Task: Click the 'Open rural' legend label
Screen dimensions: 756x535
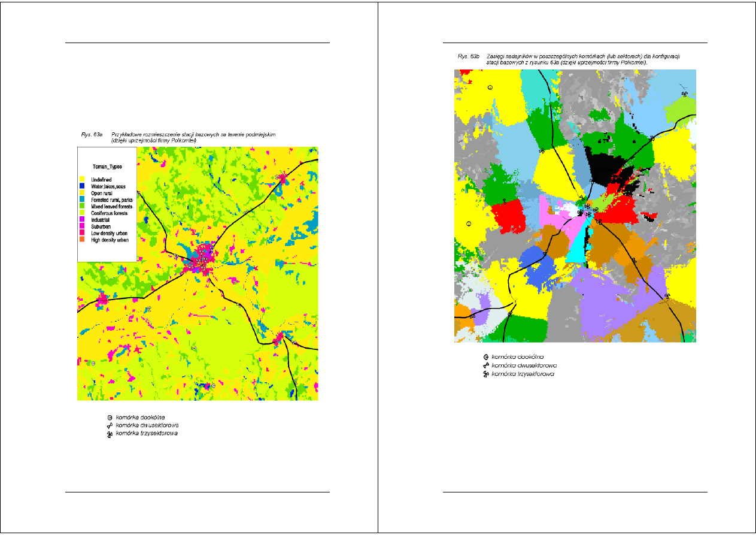Action: click(102, 193)
